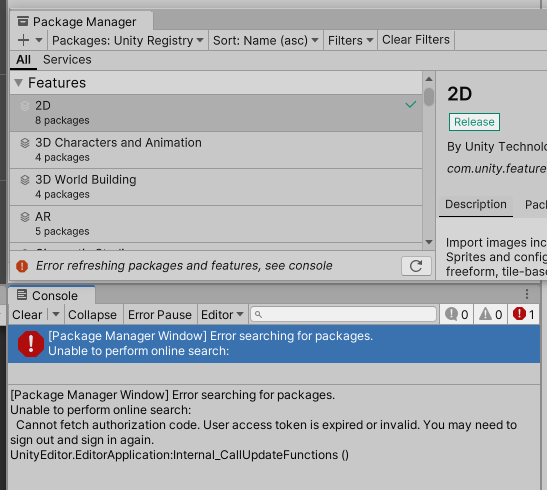Select the 3D World Building feature
Image resolution: width=547 pixels, height=490 pixels.
216,187
